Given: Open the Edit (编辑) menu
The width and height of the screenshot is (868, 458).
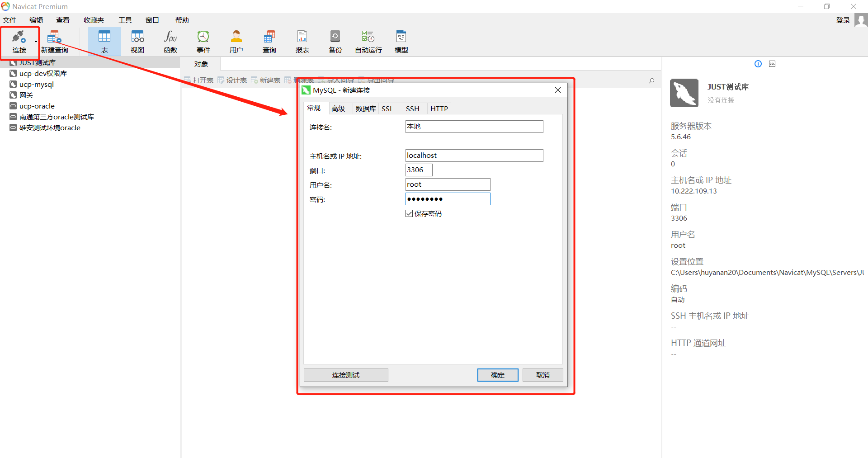Looking at the screenshot, I should [36, 20].
